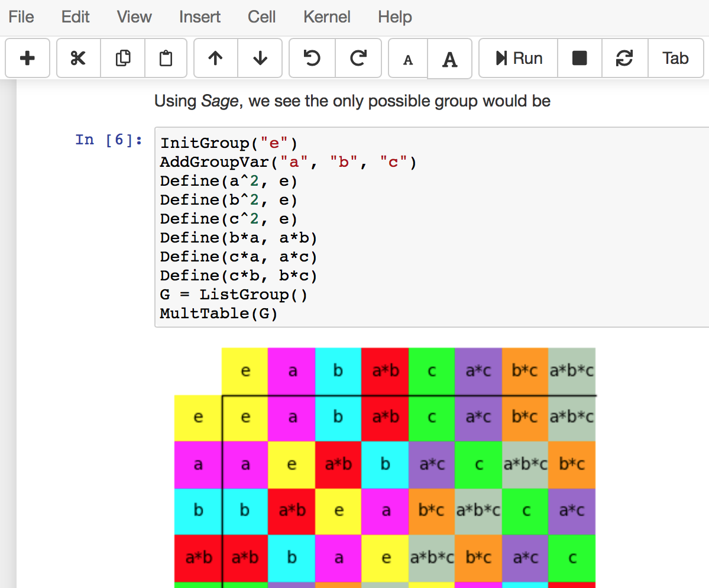The width and height of the screenshot is (709, 588).
Task: Copy selected cells using the toolbar icon
Action: [x=123, y=58]
